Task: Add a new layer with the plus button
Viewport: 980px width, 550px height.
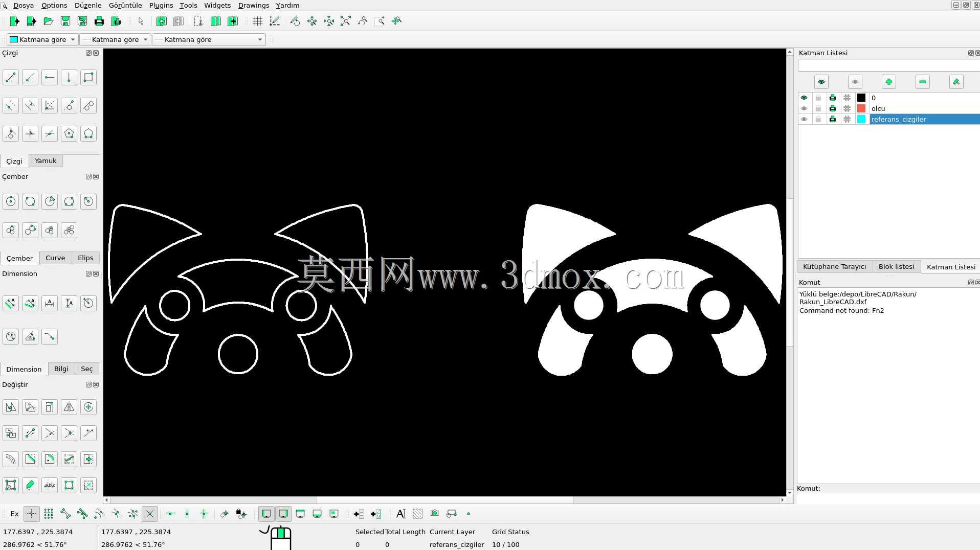Action: tap(889, 82)
